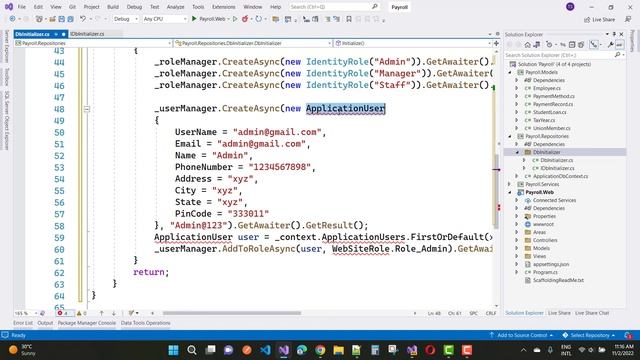This screenshot has width=640, height=360.
Task: Click the Open File folder icon in toolbar
Action: (x=52, y=19)
